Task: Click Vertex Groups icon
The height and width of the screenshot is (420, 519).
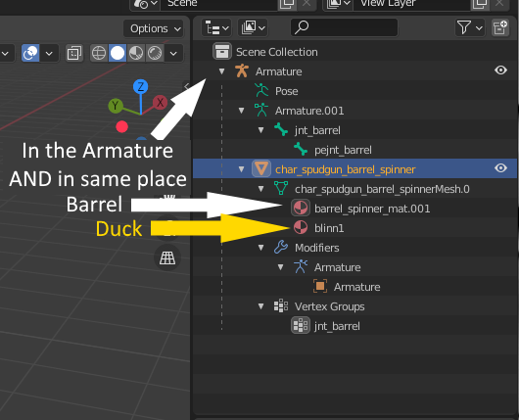Action: point(281,305)
